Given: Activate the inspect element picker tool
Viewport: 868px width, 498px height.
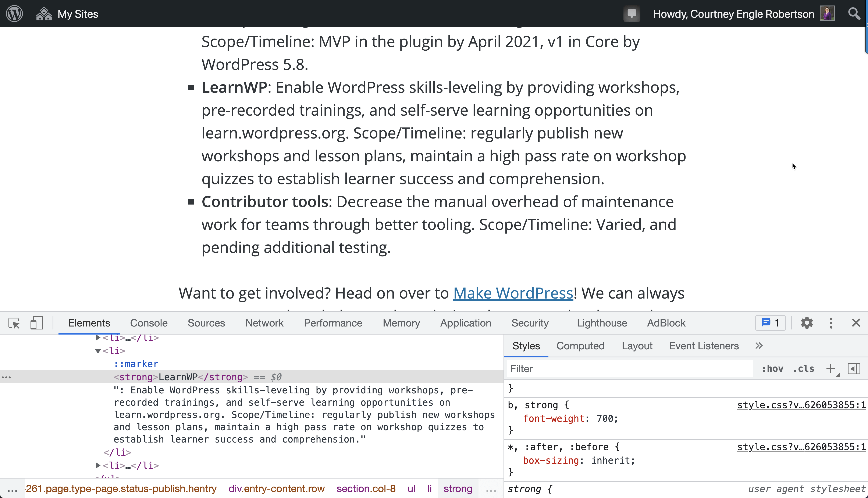Looking at the screenshot, I should click(x=14, y=323).
